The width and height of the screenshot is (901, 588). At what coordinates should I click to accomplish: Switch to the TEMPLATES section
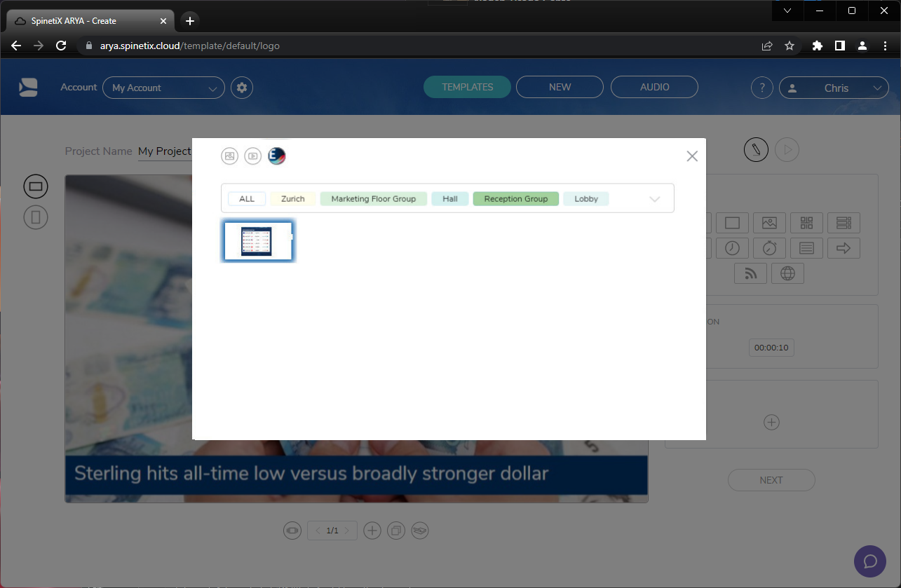click(467, 86)
